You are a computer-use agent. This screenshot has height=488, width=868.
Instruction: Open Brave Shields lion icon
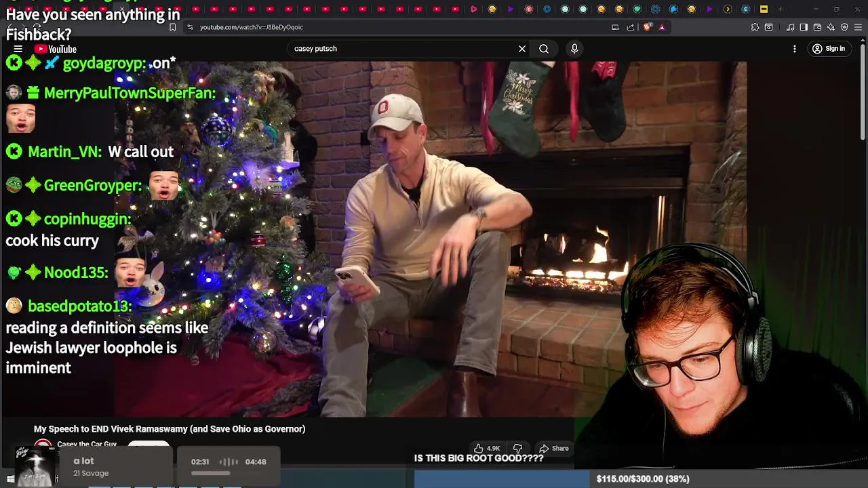click(x=647, y=27)
